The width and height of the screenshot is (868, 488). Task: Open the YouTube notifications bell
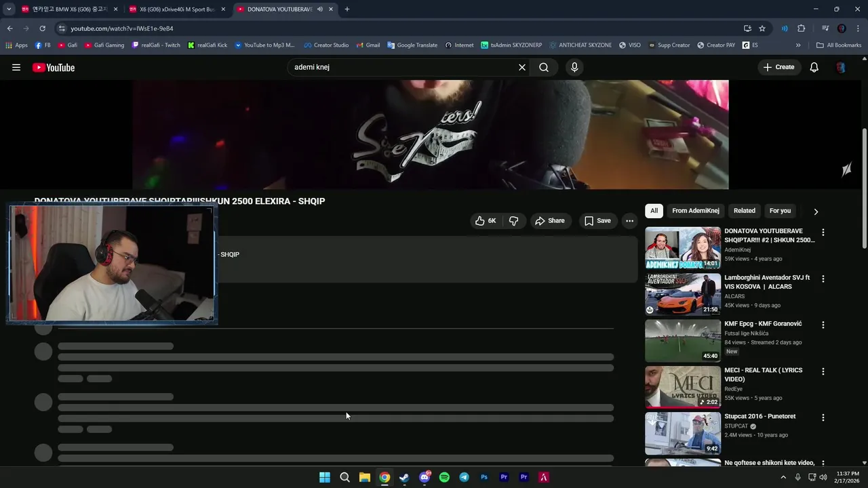(814, 67)
